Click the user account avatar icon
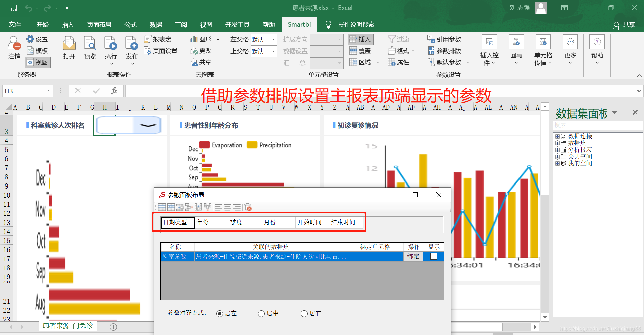 coord(541,8)
